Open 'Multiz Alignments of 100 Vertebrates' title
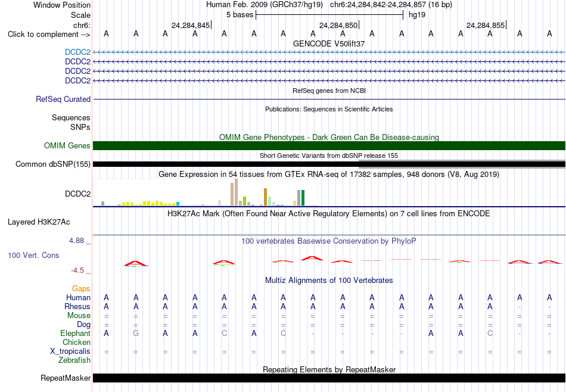 [329, 280]
